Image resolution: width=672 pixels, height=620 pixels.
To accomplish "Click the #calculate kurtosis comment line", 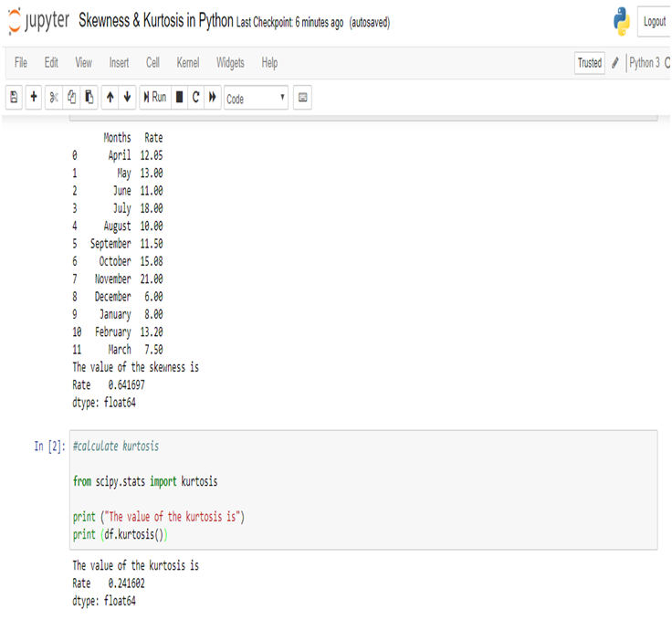I will pyautogui.click(x=116, y=446).
